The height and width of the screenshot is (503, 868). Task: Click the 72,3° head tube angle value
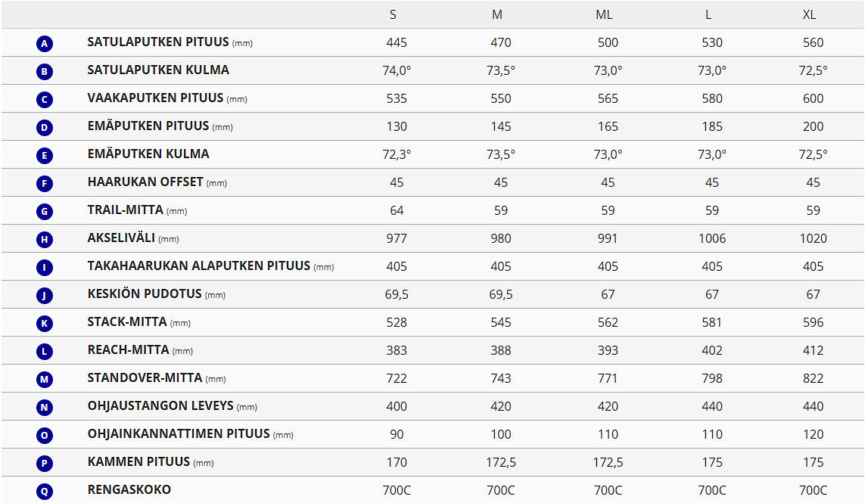(397, 154)
